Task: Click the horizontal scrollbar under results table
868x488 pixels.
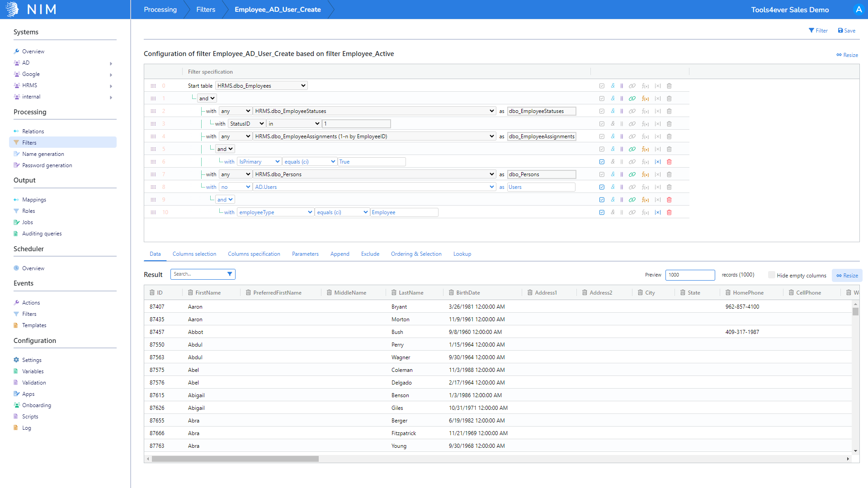Action: (235, 459)
